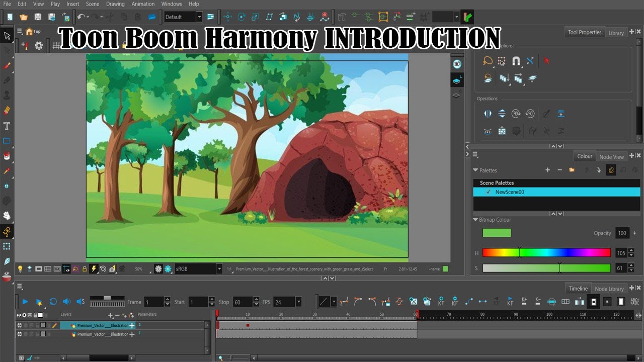Viewport: 644px width, 362px height.
Task: Select the Text tool in left toolbar
Action: 7,125
